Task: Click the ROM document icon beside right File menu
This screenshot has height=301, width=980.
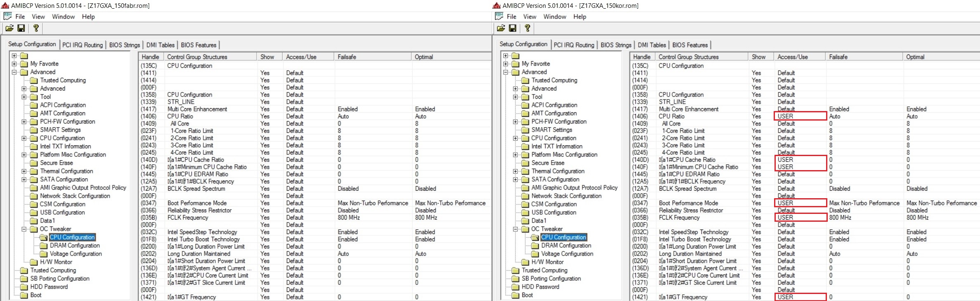Action: coord(499,17)
